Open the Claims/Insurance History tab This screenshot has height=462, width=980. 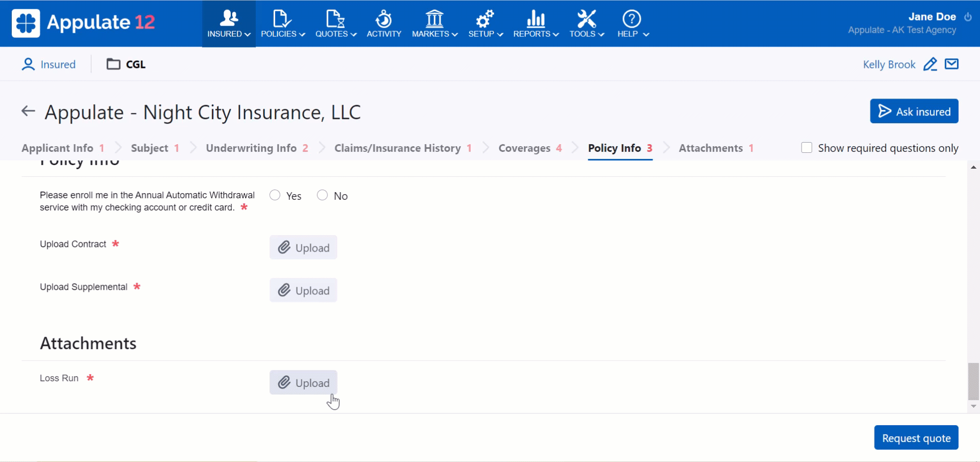403,148
